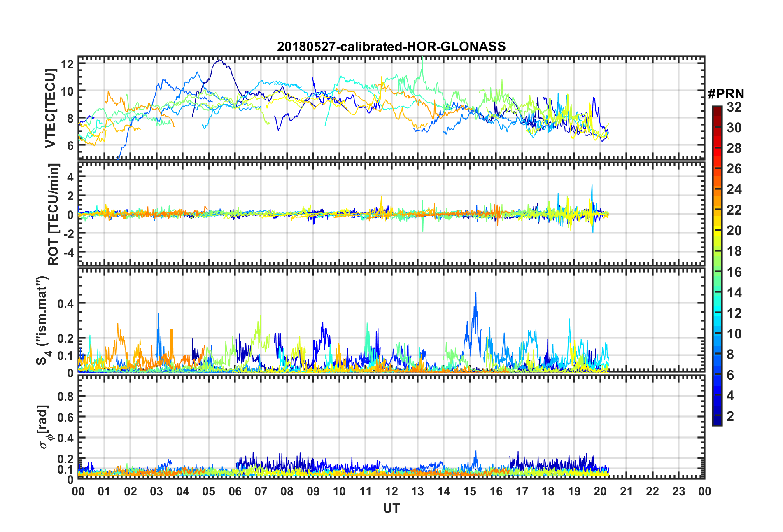Viewport: 783px width, 532px height.
Task: Click x-axis tick label 12
Action: pyautogui.click(x=391, y=491)
